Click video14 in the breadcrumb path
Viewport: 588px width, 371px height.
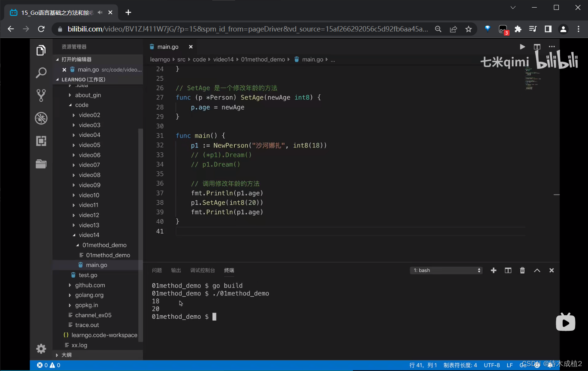(223, 59)
